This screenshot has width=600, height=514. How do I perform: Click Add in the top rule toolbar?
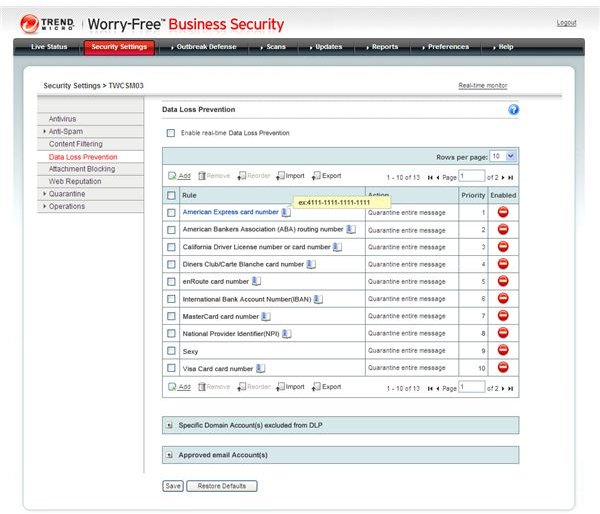(179, 176)
